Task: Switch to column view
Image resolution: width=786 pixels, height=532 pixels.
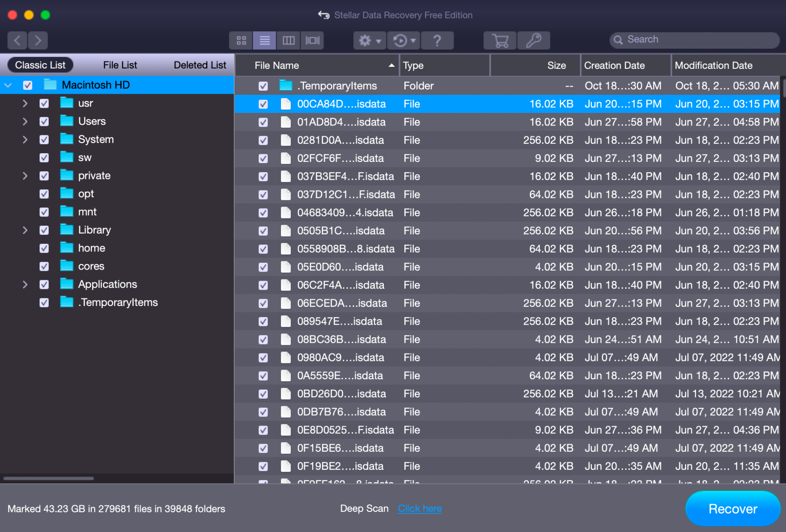Action: point(288,40)
